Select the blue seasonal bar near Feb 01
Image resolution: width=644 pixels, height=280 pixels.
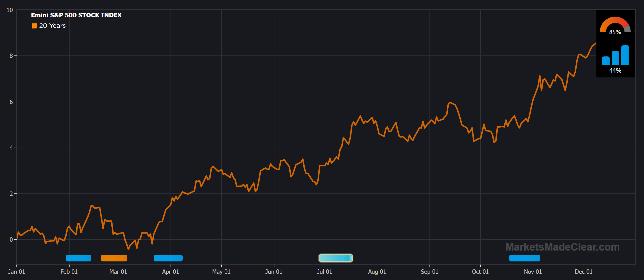(78, 258)
